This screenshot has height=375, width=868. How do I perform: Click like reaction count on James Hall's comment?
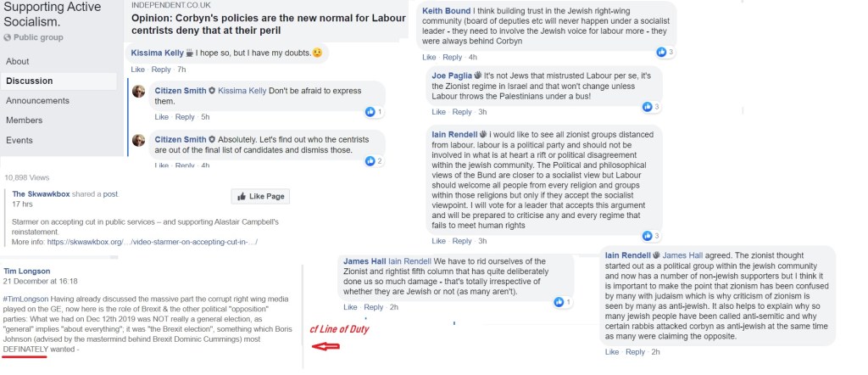click(570, 301)
